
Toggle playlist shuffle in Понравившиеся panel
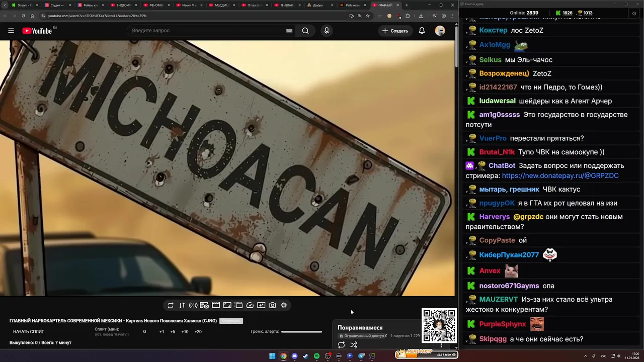[354, 345]
